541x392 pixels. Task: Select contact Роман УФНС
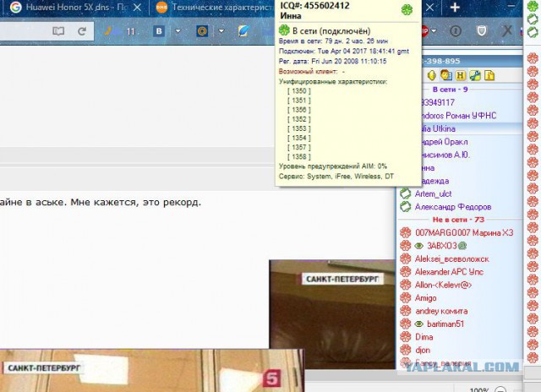458,116
